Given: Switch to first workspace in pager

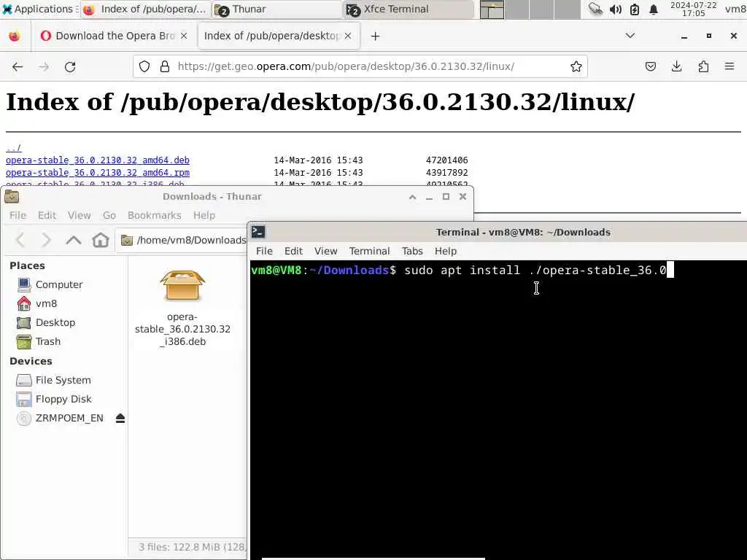Looking at the screenshot, I should click(x=492, y=9).
